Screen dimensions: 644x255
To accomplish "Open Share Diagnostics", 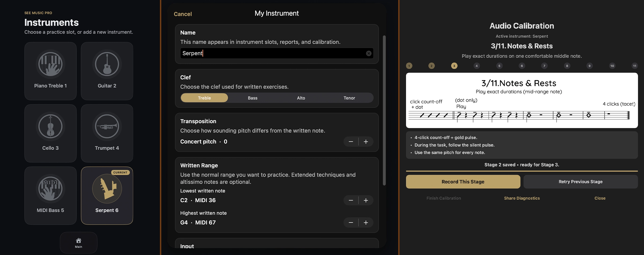I will click(522, 198).
